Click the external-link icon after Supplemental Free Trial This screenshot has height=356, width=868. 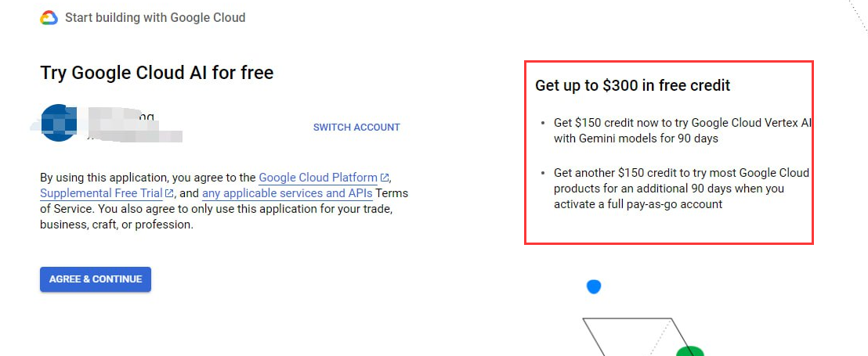169,193
